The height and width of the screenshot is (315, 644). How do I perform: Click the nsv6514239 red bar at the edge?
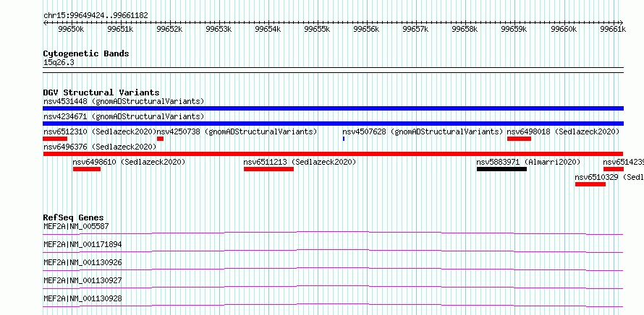(x=614, y=169)
